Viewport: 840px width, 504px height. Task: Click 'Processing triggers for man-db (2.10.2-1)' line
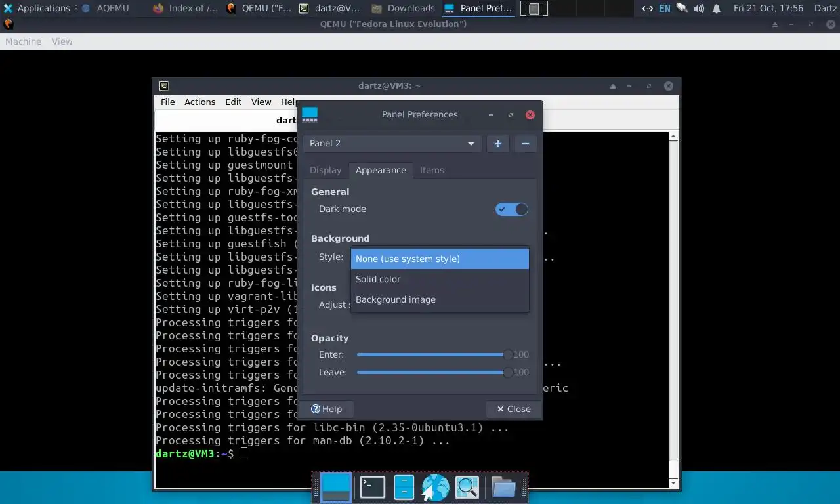point(303,440)
